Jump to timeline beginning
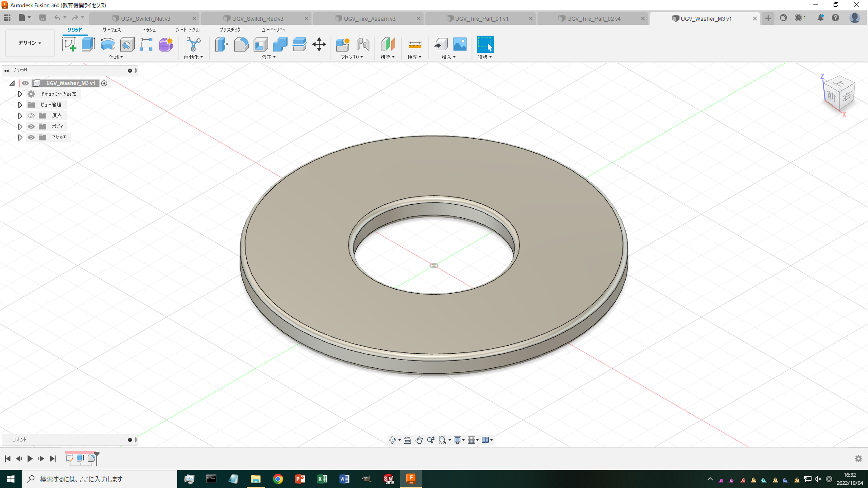 (8, 459)
